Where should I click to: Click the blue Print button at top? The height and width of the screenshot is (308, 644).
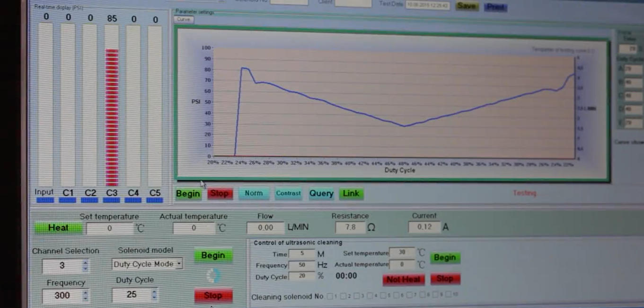[x=495, y=7]
